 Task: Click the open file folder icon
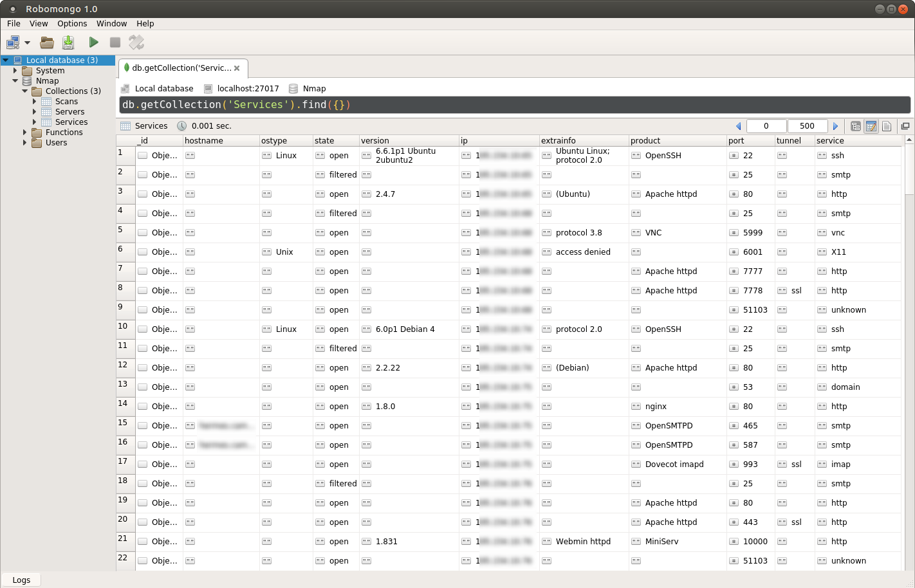[47, 42]
